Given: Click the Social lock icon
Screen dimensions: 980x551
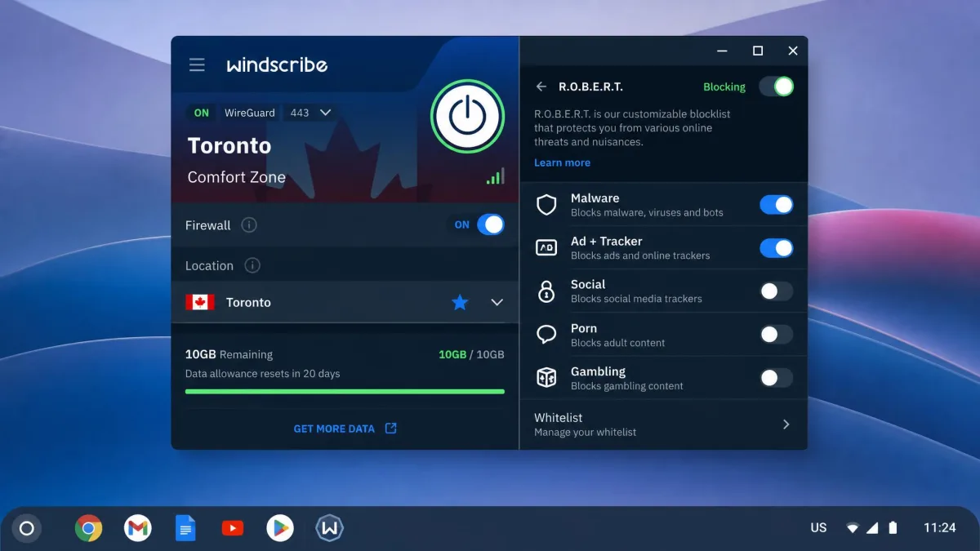Looking at the screenshot, I should (x=546, y=291).
